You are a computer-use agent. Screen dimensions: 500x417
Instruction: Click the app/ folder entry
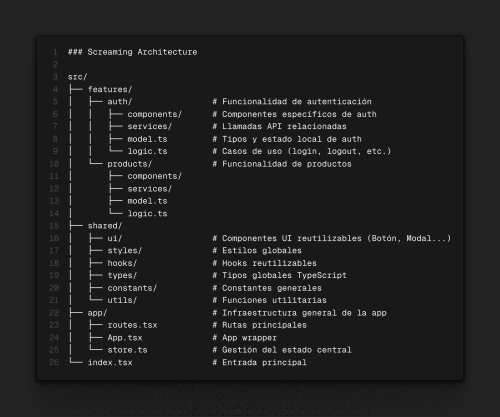(x=97, y=313)
